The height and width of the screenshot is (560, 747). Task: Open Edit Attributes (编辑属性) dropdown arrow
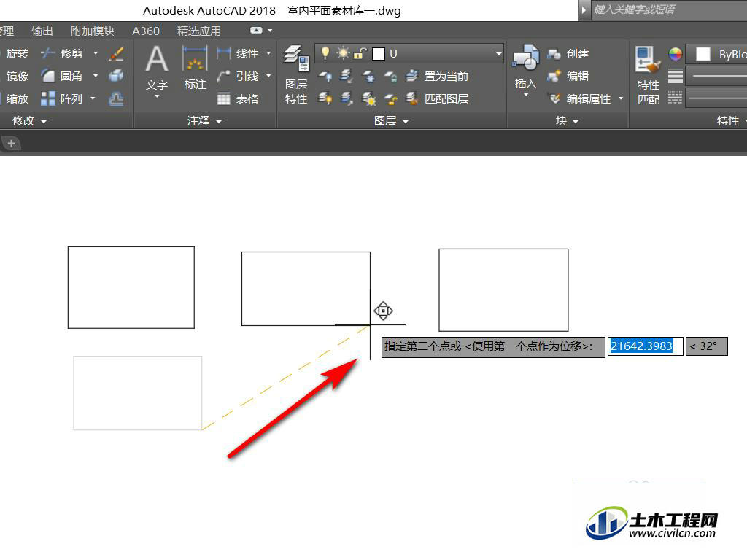click(x=621, y=98)
